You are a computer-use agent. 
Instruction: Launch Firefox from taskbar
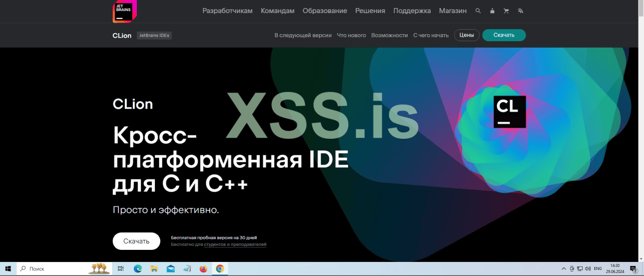[x=203, y=269]
